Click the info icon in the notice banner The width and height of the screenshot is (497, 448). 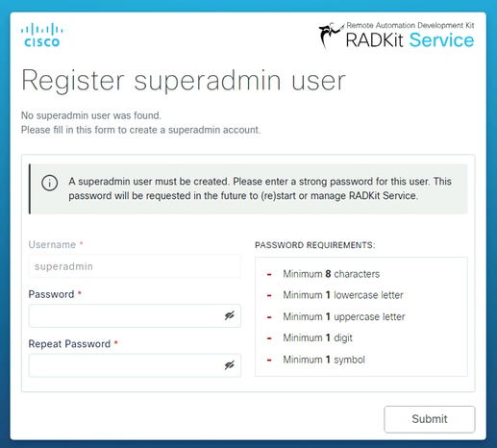(50, 183)
